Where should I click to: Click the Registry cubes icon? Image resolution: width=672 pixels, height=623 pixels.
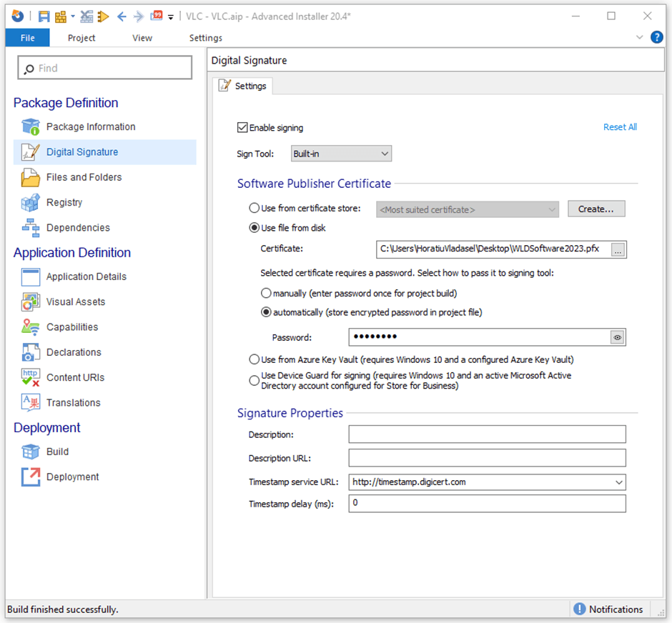[x=31, y=202]
